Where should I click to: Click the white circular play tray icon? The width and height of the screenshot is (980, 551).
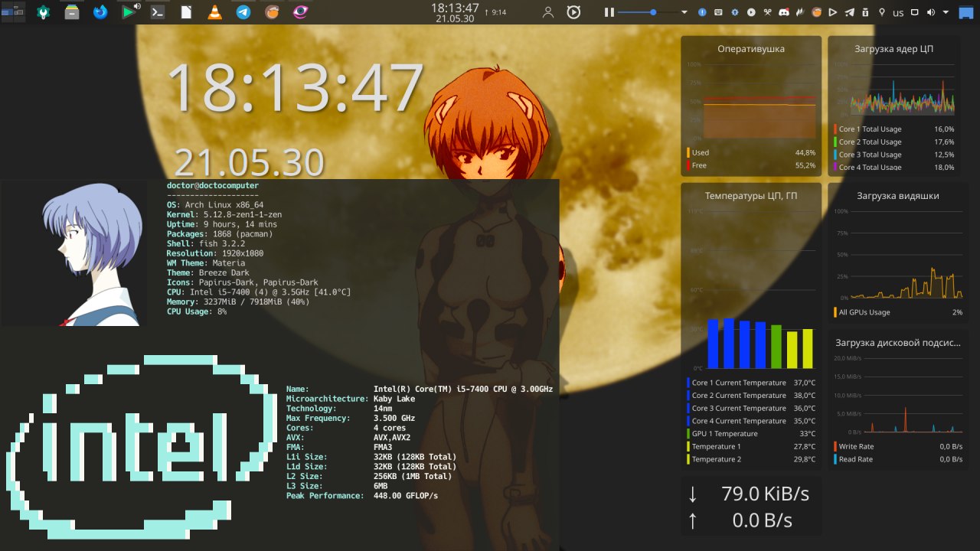point(751,12)
